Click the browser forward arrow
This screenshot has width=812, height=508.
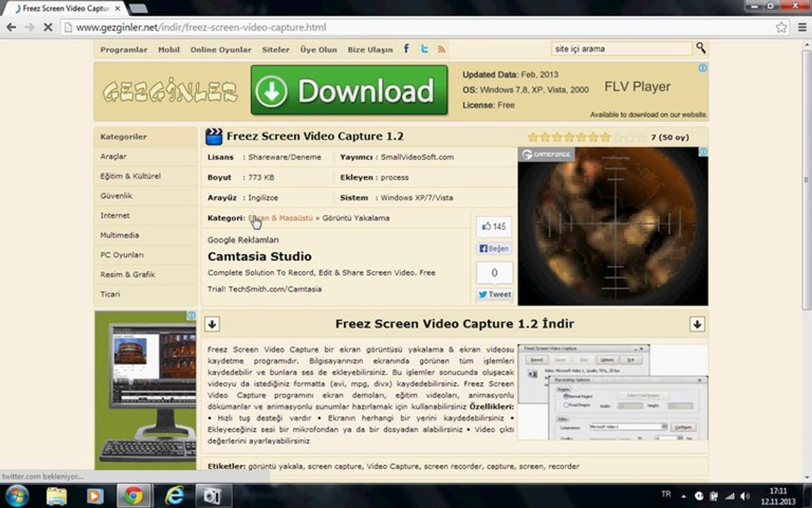click(x=29, y=27)
